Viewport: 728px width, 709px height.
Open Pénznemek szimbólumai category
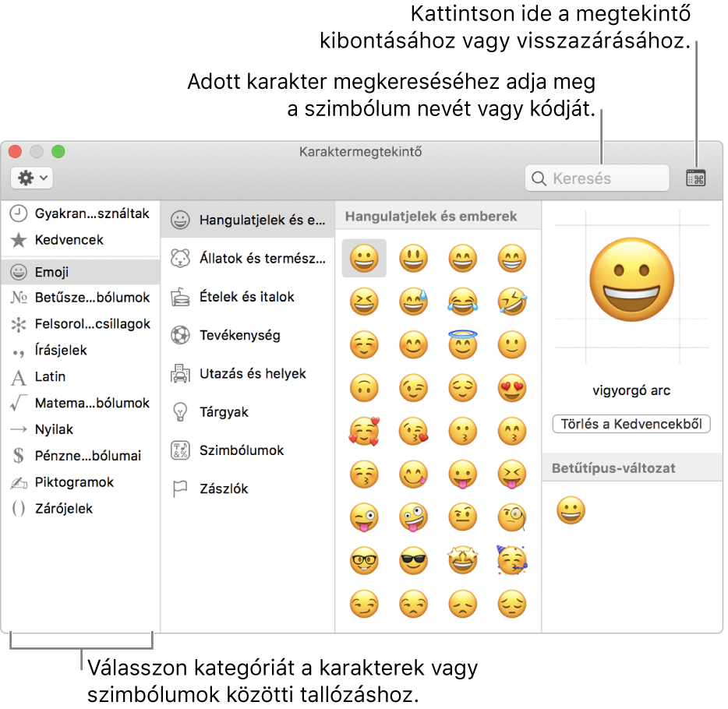(80, 456)
